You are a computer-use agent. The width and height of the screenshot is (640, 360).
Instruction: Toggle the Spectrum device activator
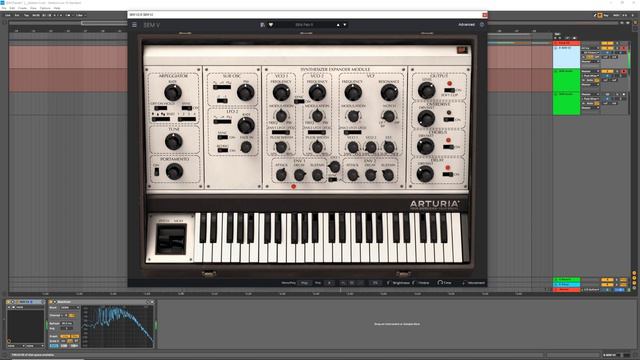click(x=51, y=302)
